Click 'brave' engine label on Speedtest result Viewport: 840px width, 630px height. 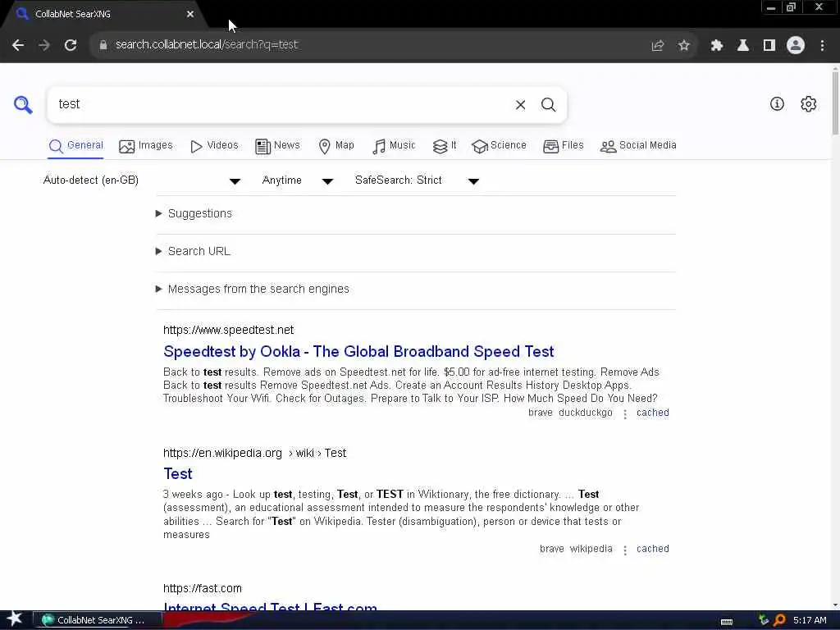tap(540, 413)
